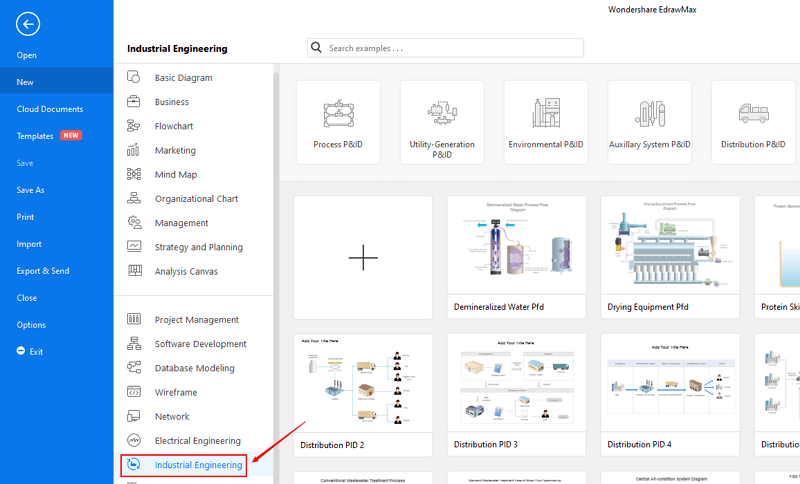This screenshot has height=484, width=800.
Task: Click the Wireframe code icon
Action: tap(134, 392)
